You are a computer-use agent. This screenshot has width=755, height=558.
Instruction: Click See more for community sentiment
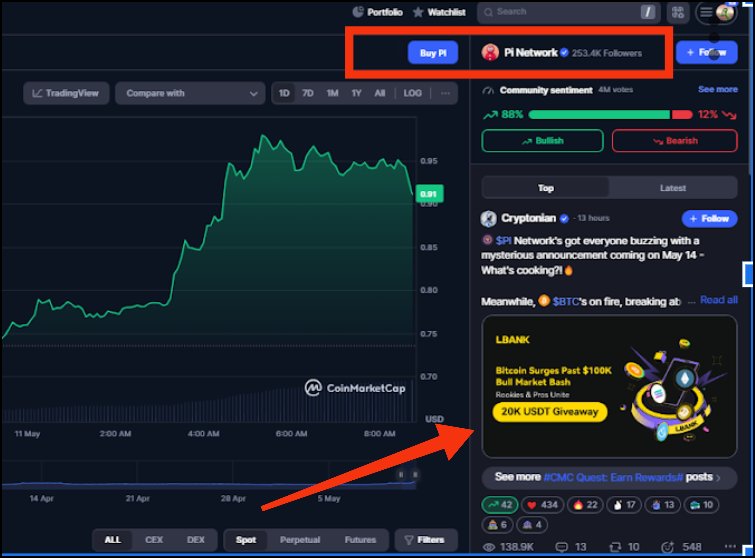pos(717,90)
